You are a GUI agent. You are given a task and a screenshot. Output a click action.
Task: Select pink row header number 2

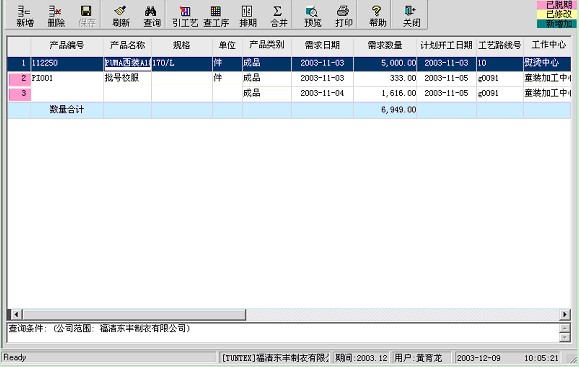tap(19, 79)
